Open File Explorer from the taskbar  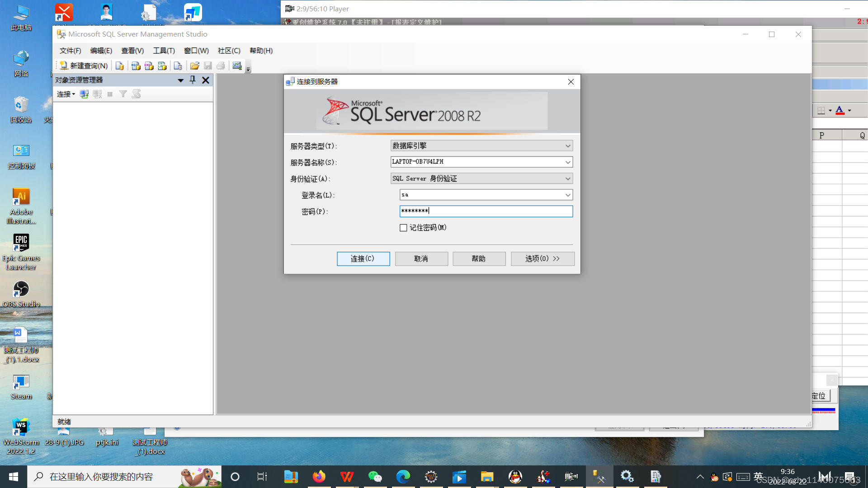487,477
